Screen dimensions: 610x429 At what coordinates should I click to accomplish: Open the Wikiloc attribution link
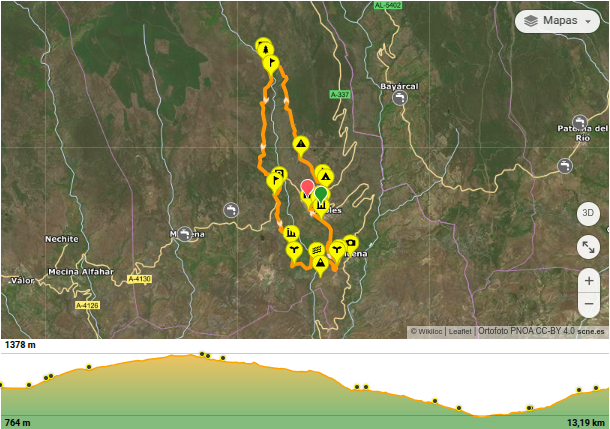click(x=429, y=331)
